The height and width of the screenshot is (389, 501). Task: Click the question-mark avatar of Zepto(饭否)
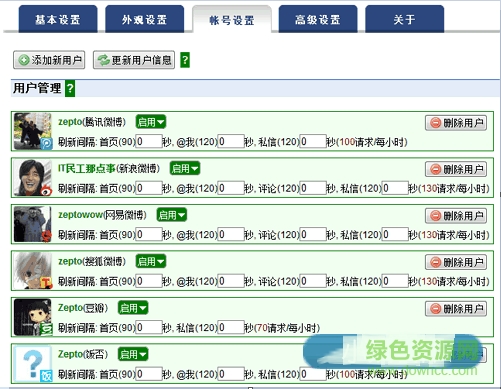33,363
